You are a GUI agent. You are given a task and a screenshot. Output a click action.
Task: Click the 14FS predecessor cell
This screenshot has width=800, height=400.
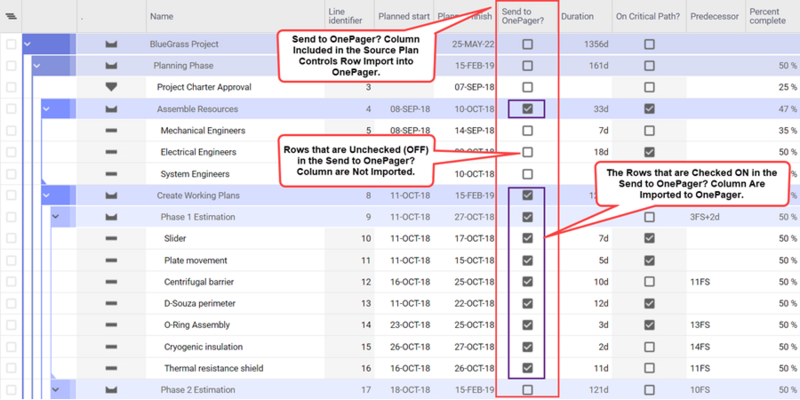(x=700, y=347)
